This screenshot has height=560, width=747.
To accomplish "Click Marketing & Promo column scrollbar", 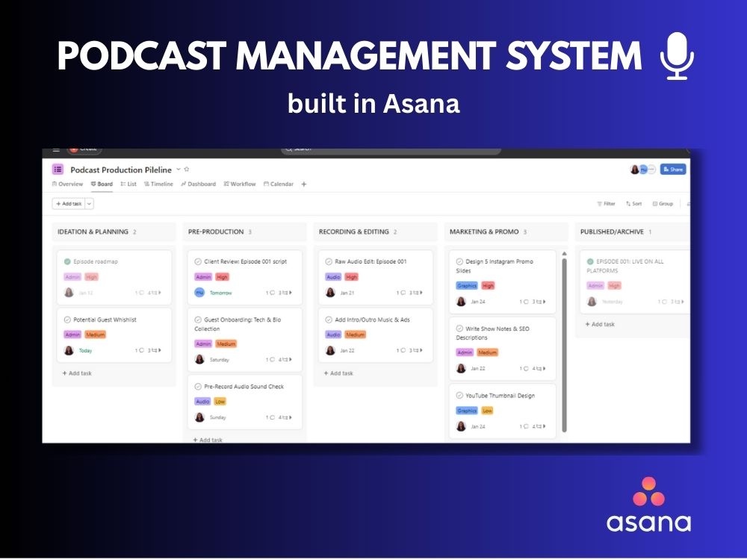I will coord(565,344).
